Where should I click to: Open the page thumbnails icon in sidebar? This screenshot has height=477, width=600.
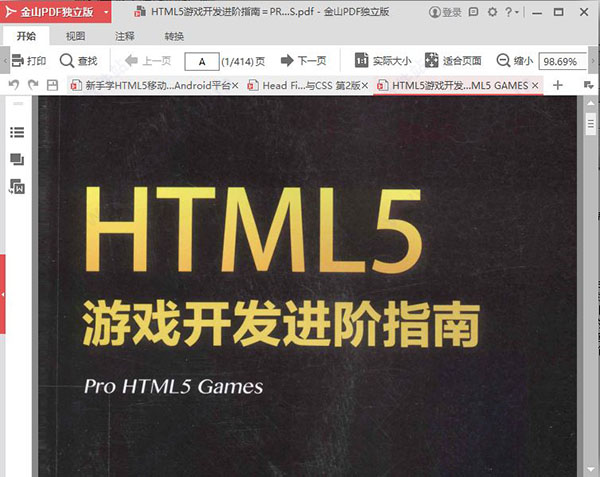[17, 160]
